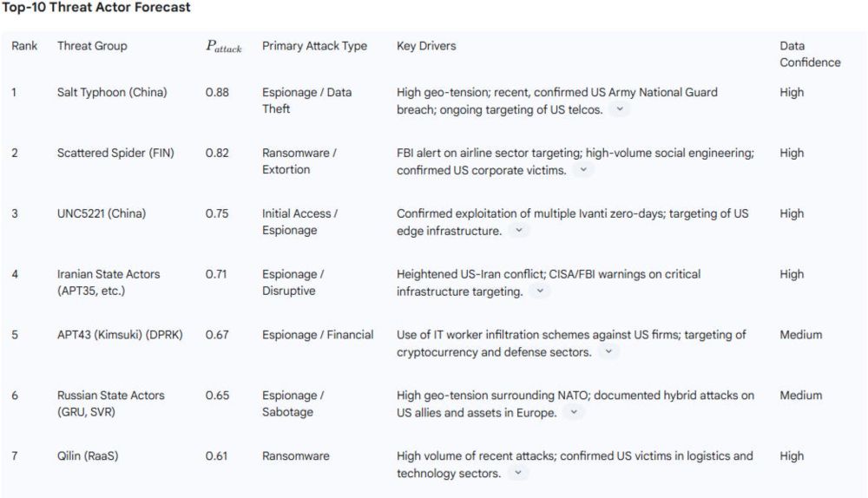This screenshot has height=498, width=868.
Task: Click the Threat Group column header
Action: (92, 46)
